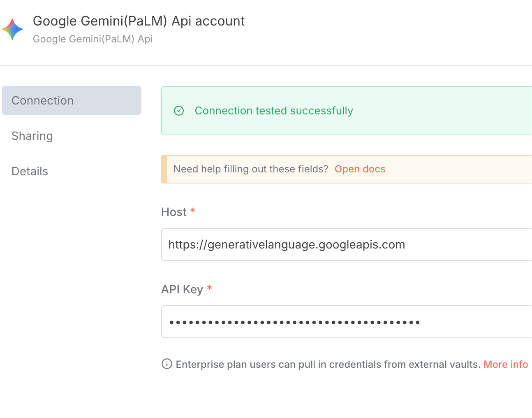Open the Connection tab in sidebar

[x=72, y=100]
